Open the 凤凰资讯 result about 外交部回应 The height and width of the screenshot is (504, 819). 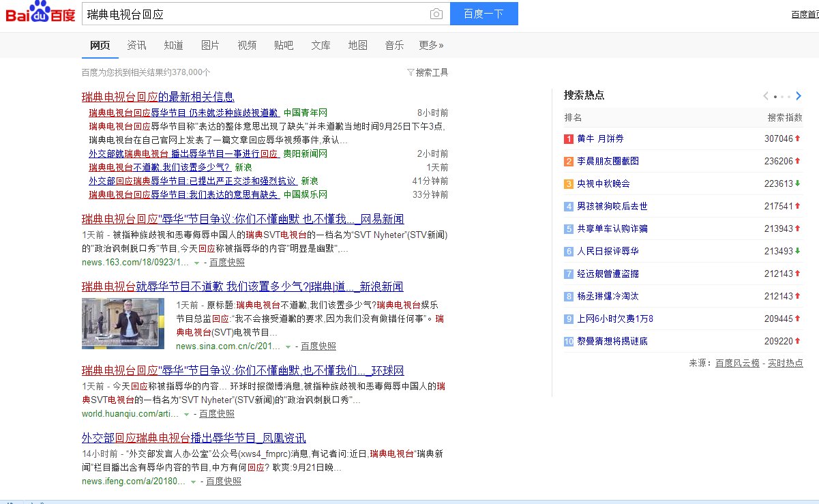pyautogui.click(x=194, y=438)
